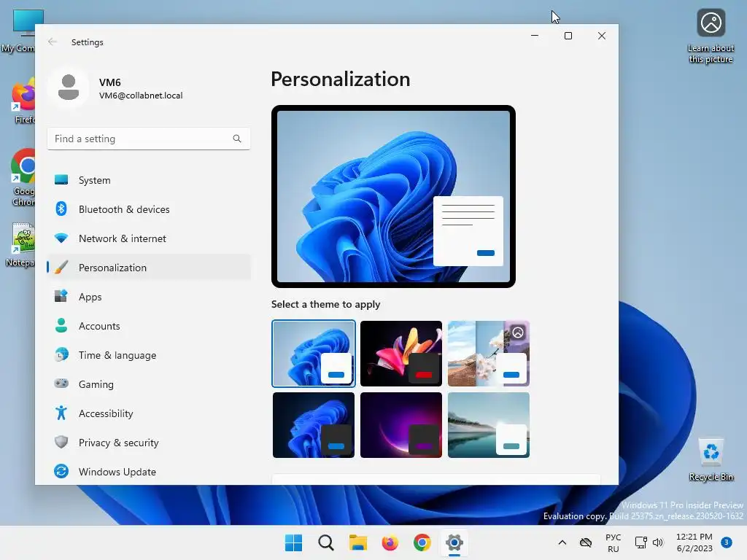Image resolution: width=747 pixels, height=560 pixels.
Task: Open the Windows Start menu
Action: click(x=293, y=542)
